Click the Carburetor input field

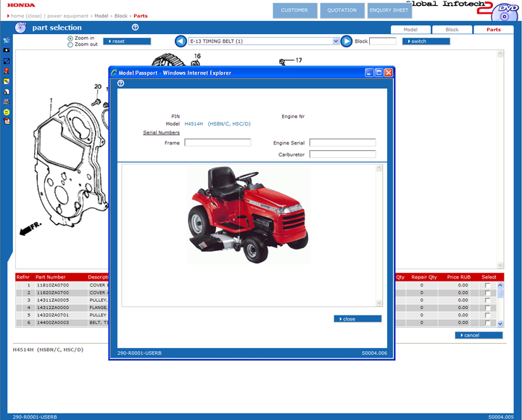pyautogui.click(x=342, y=155)
